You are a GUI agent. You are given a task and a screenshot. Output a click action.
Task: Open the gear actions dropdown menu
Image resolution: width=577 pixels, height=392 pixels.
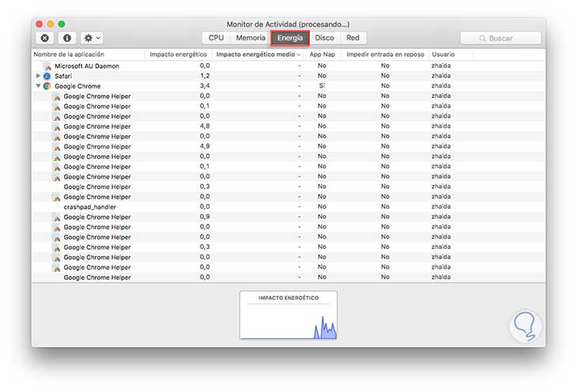[x=92, y=38]
